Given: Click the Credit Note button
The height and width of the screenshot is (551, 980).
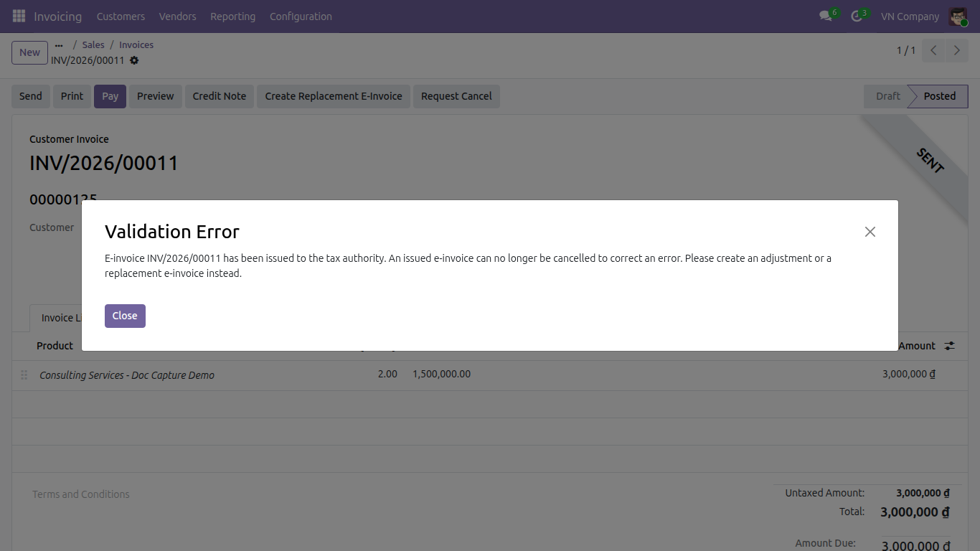Looking at the screenshot, I should click(x=220, y=96).
